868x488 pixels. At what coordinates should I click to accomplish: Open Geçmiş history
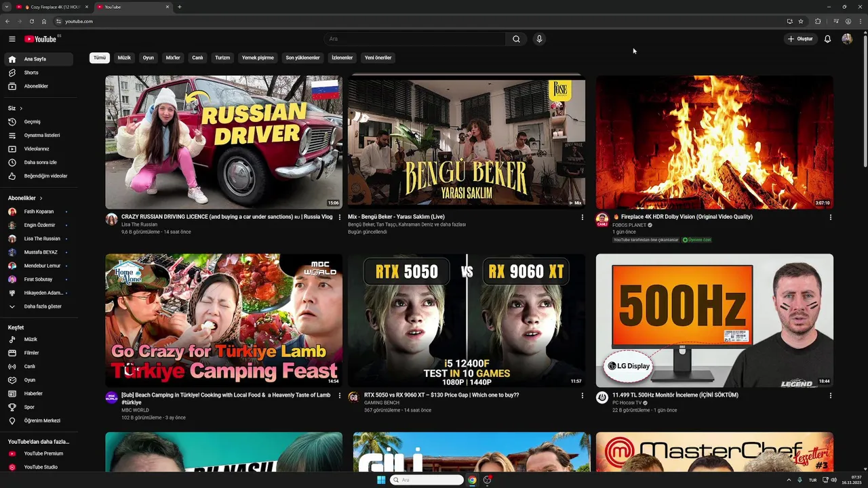pos(38,122)
